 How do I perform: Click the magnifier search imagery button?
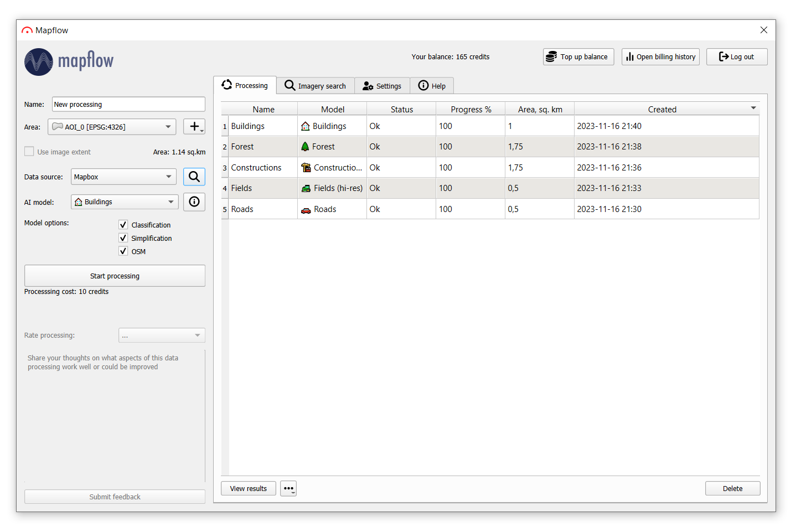click(194, 177)
